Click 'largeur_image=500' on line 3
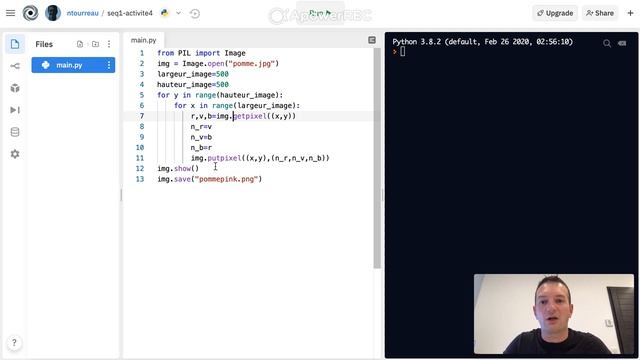This screenshot has height=360, width=640. coord(193,74)
